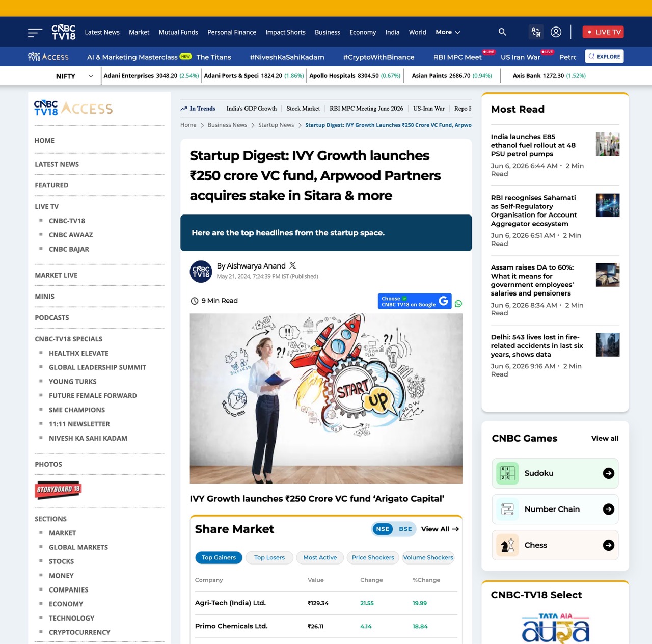
Task: Click author name Aishwarya Anand
Action: [256, 266]
